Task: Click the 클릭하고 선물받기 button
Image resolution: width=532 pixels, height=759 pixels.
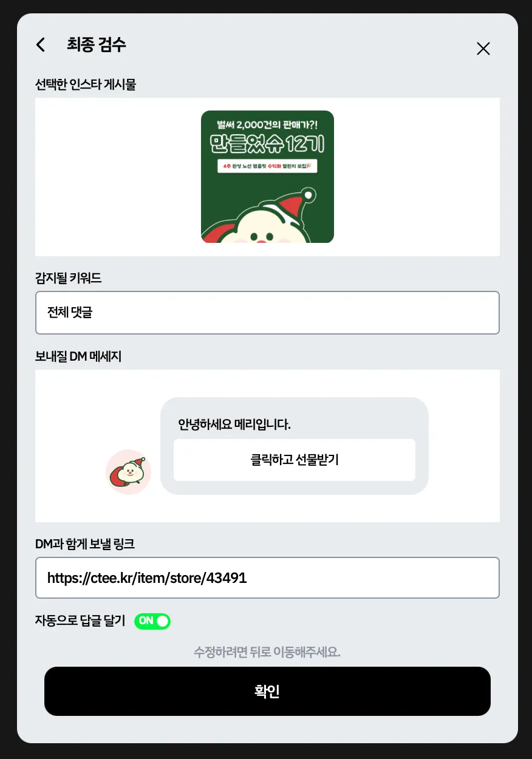Action: click(x=295, y=460)
